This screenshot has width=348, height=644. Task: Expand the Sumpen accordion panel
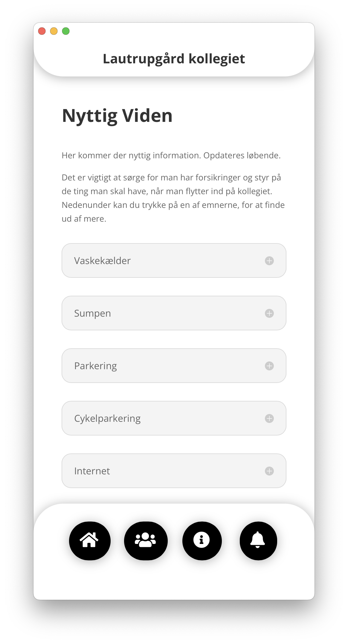[x=174, y=313]
